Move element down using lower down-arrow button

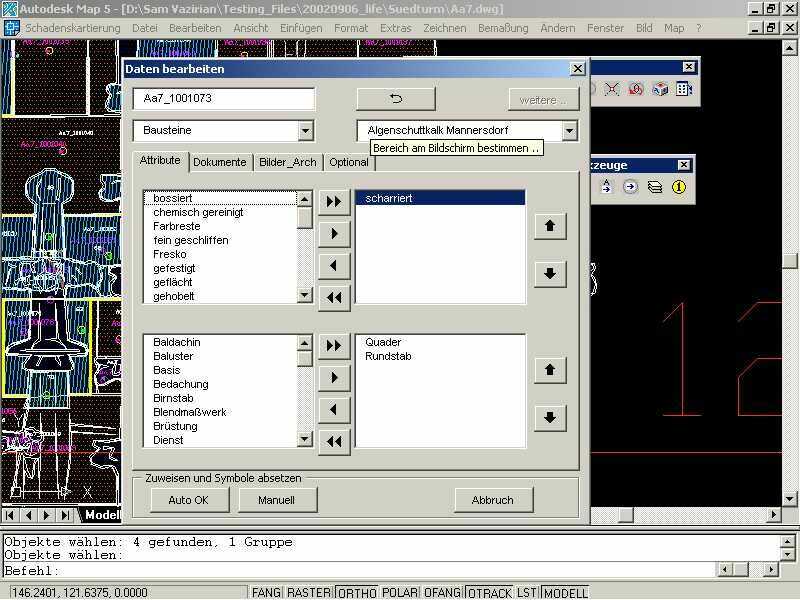pyautogui.click(x=549, y=417)
